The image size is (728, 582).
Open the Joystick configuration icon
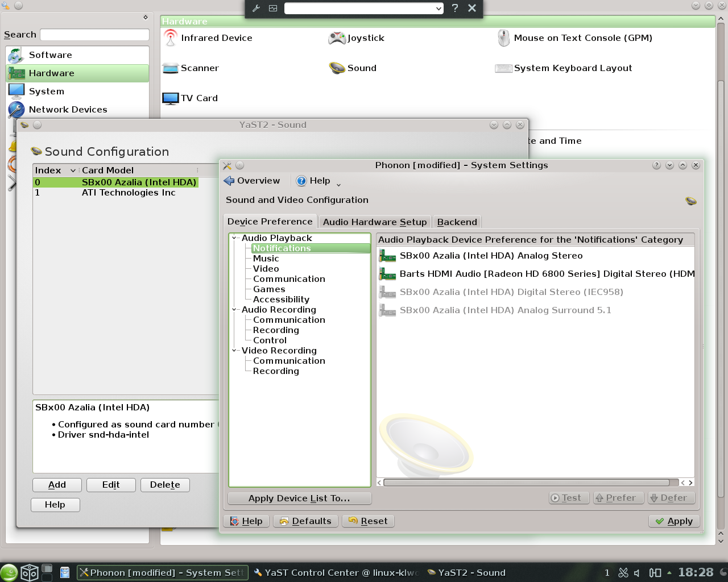[x=337, y=38]
